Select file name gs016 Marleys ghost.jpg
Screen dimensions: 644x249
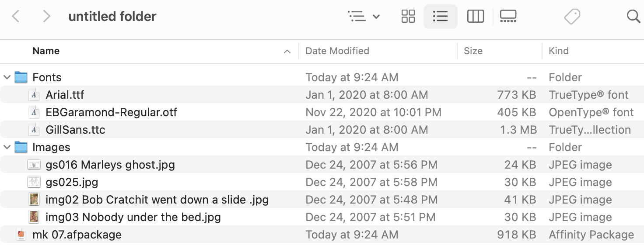[x=110, y=165]
